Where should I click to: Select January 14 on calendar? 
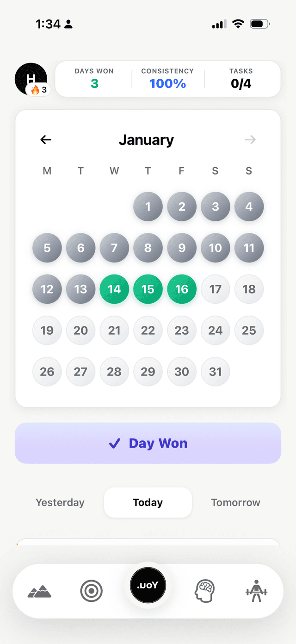pos(114,289)
